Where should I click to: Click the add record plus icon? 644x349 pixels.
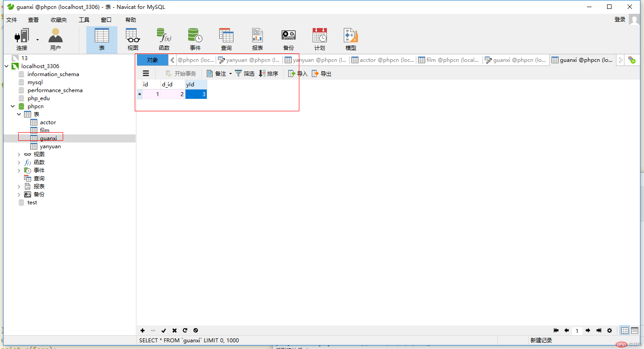coord(142,330)
